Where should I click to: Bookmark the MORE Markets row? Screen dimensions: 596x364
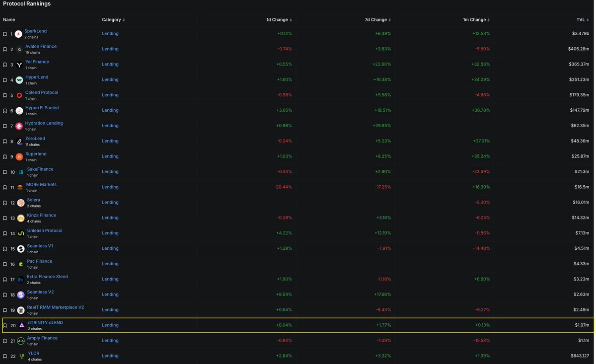5,188
